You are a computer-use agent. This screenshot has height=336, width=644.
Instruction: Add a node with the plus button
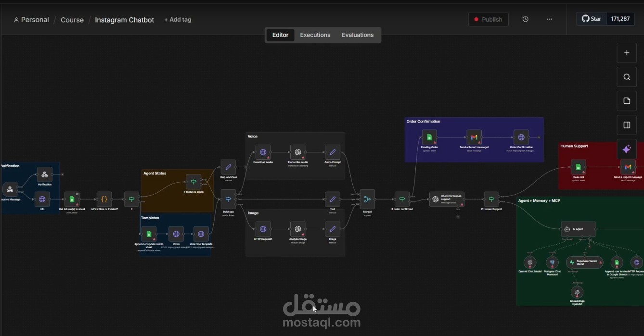click(627, 53)
